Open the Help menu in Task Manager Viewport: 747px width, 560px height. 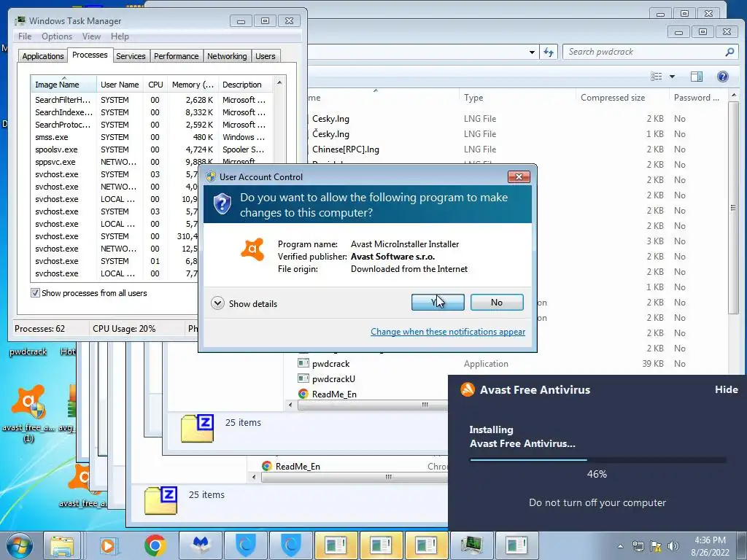(x=120, y=36)
